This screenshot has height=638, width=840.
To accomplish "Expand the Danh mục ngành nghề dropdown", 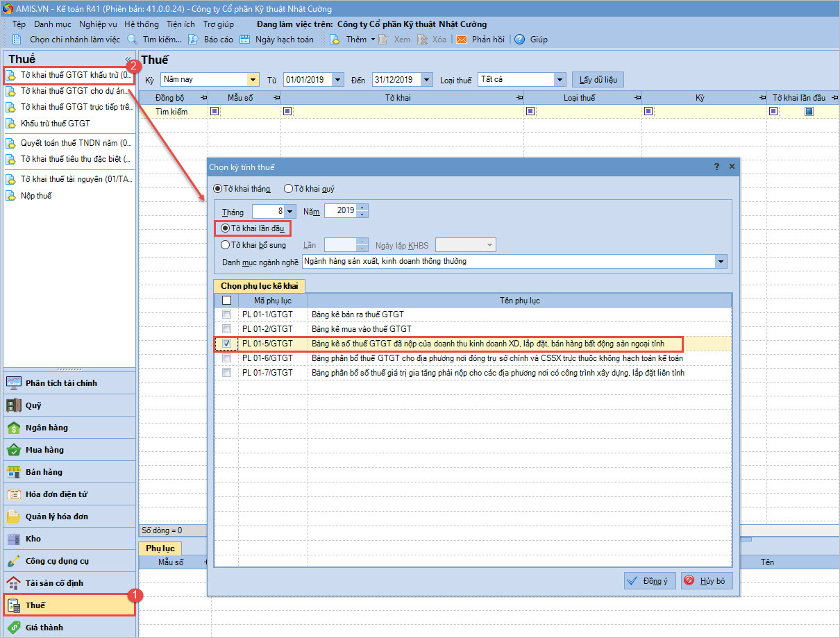I will coord(721,262).
